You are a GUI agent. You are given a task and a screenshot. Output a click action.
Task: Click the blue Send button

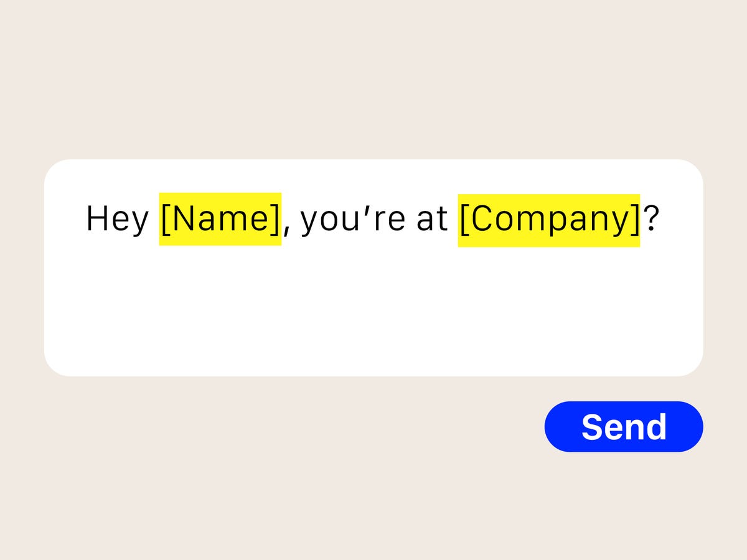pyautogui.click(x=623, y=427)
